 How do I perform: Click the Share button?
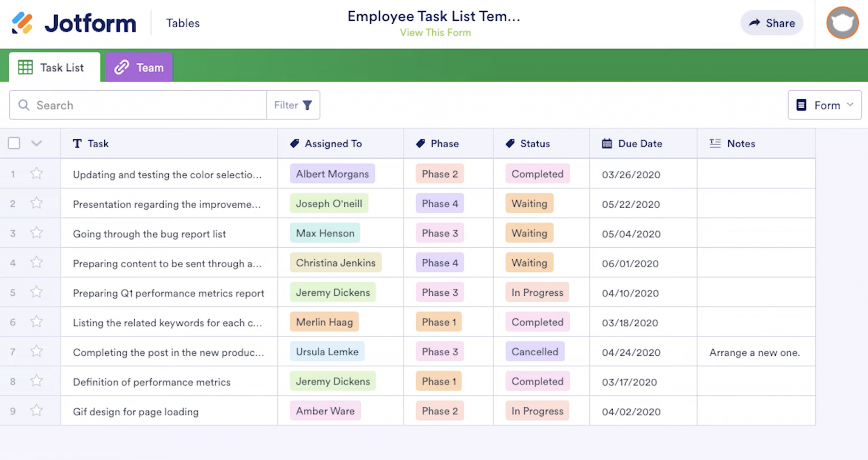[771, 23]
